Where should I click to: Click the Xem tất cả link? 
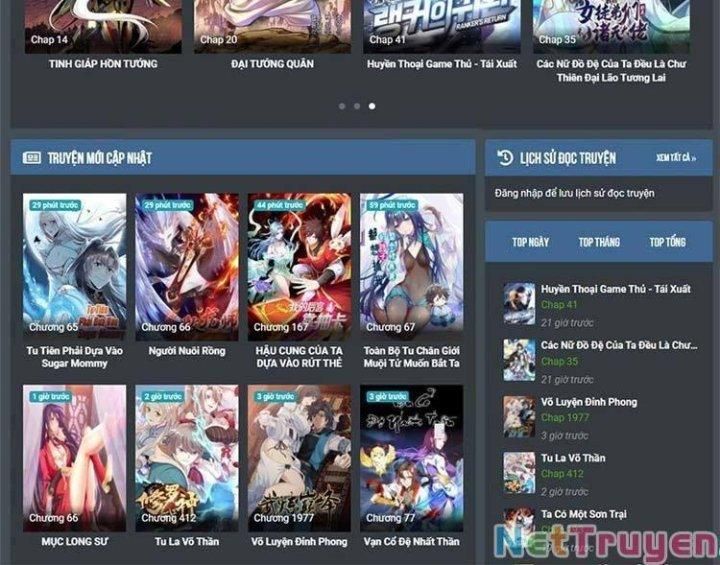pos(676,158)
